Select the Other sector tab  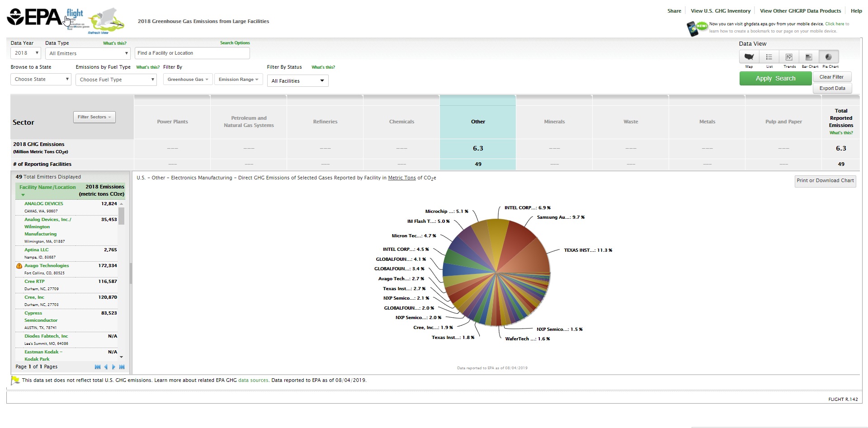(x=478, y=122)
